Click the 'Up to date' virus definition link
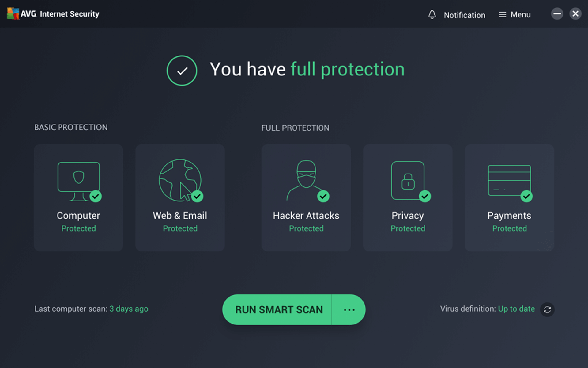The width and height of the screenshot is (588, 368). tap(516, 309)
